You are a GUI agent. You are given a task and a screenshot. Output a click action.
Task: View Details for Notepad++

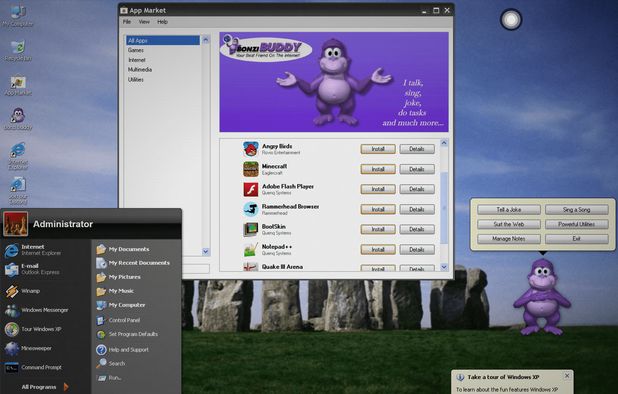[x=417, y=249]
